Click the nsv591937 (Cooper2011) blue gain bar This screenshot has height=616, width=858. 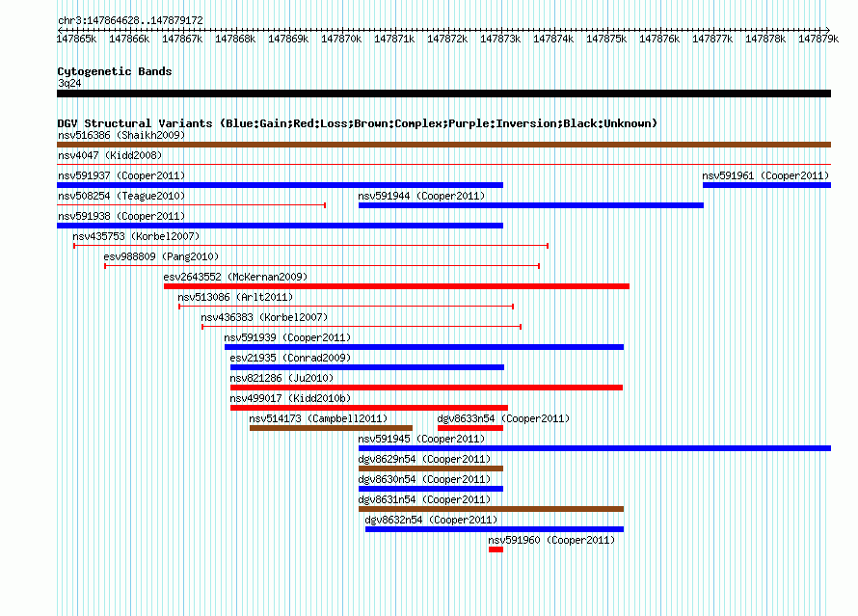coord(281,185)
